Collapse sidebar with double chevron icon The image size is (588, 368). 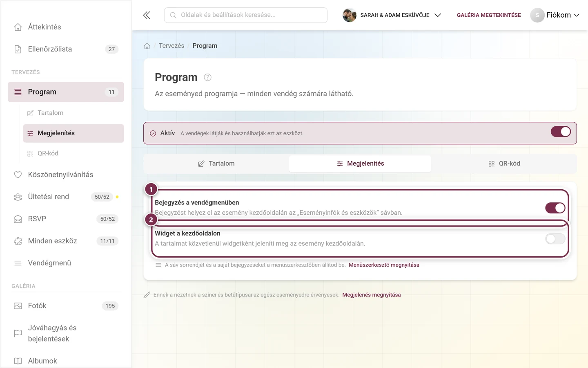pos(147,15)
